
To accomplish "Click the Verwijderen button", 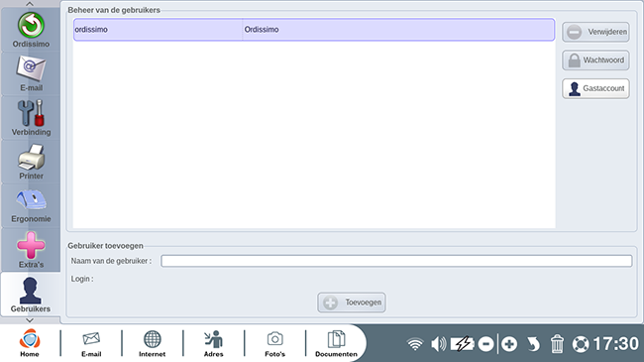I will tap(595, 32).
